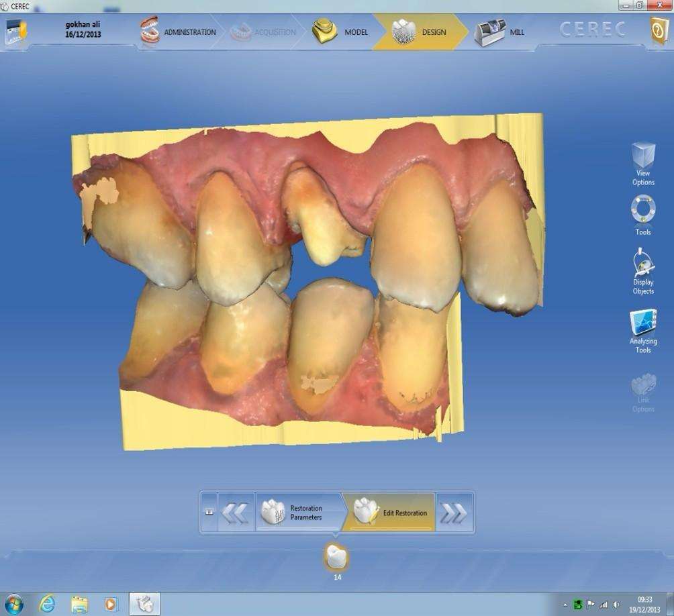Go to the Mill phase
The image size is (674, 616).
coord(500,32)
